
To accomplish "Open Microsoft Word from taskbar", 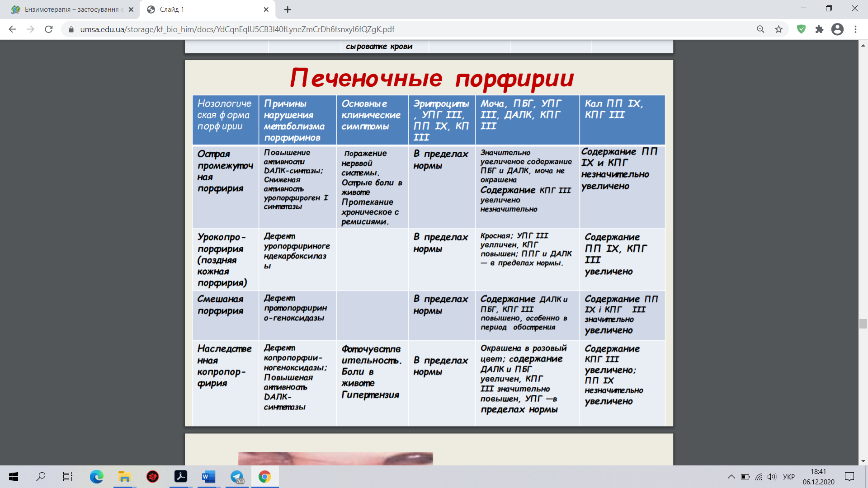I will click(x=208, y=477).
